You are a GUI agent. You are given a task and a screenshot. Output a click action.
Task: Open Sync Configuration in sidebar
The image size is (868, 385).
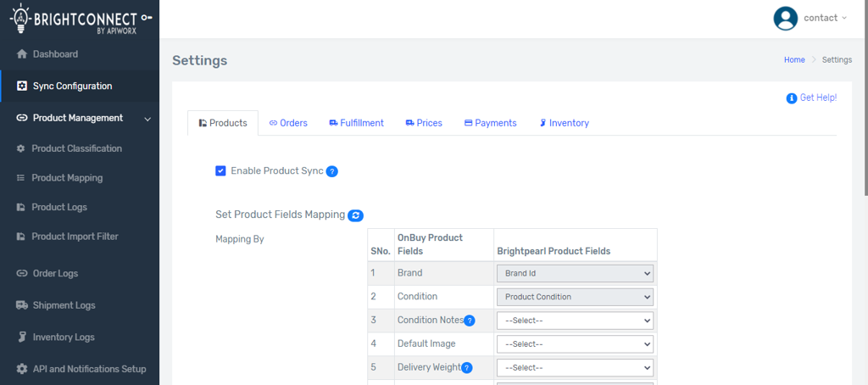80,86
